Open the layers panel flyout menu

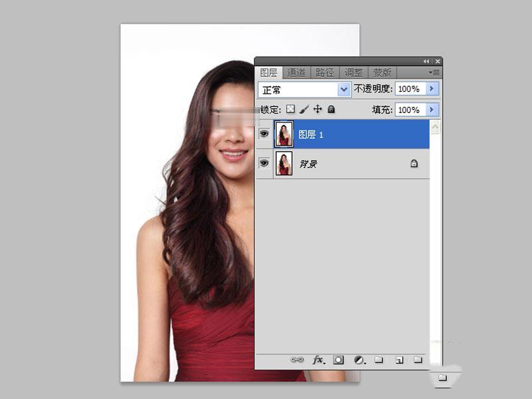tap(434, 72)
